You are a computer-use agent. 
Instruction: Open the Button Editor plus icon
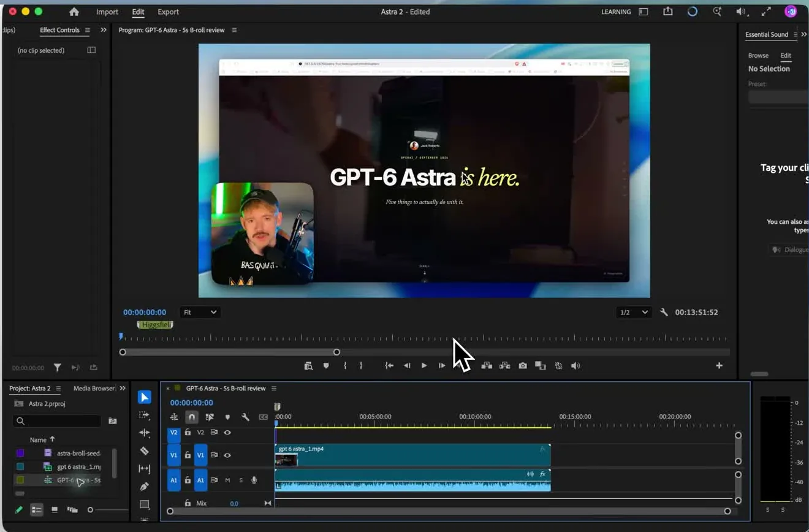click(719, 366)
